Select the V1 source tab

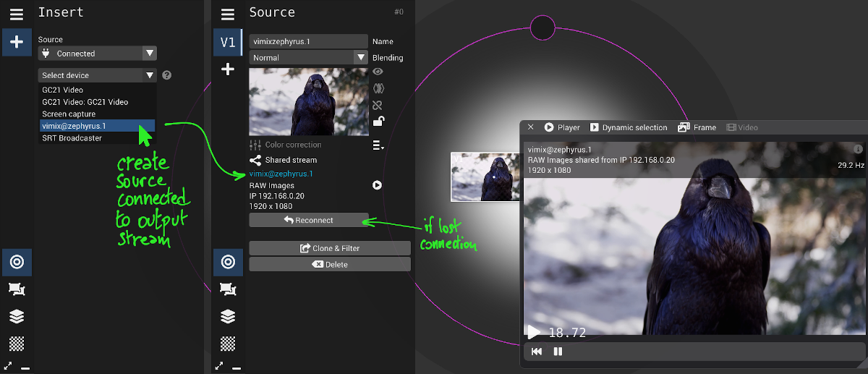(228, 43)
